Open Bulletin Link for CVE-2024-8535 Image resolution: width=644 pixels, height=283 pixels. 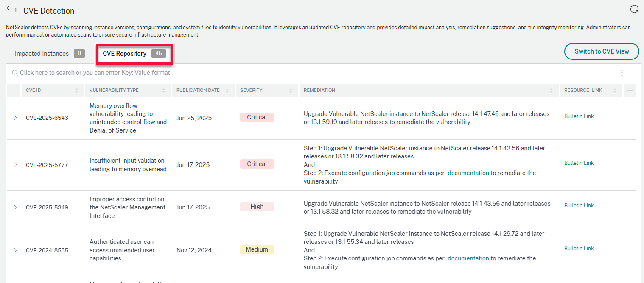point(579,248)
